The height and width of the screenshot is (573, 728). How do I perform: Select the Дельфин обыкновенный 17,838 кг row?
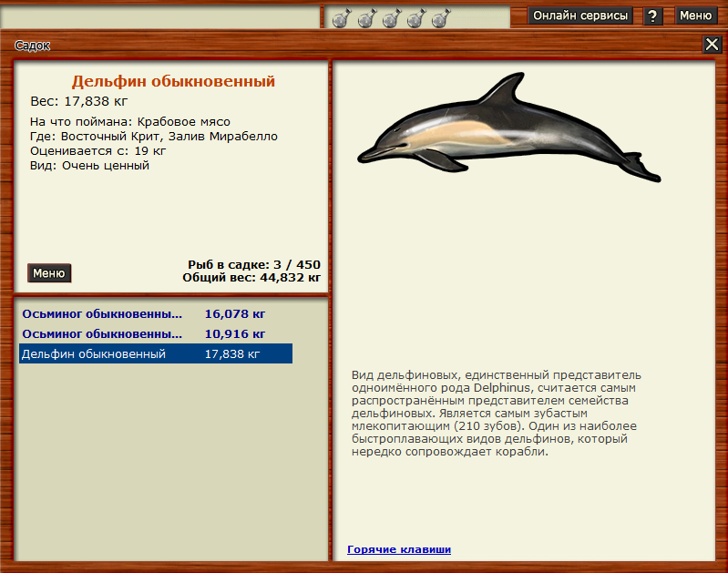coord(156,353)
